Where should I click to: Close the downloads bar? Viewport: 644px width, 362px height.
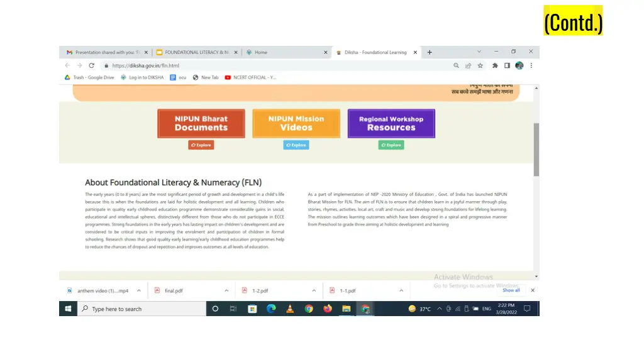(533, 290)
